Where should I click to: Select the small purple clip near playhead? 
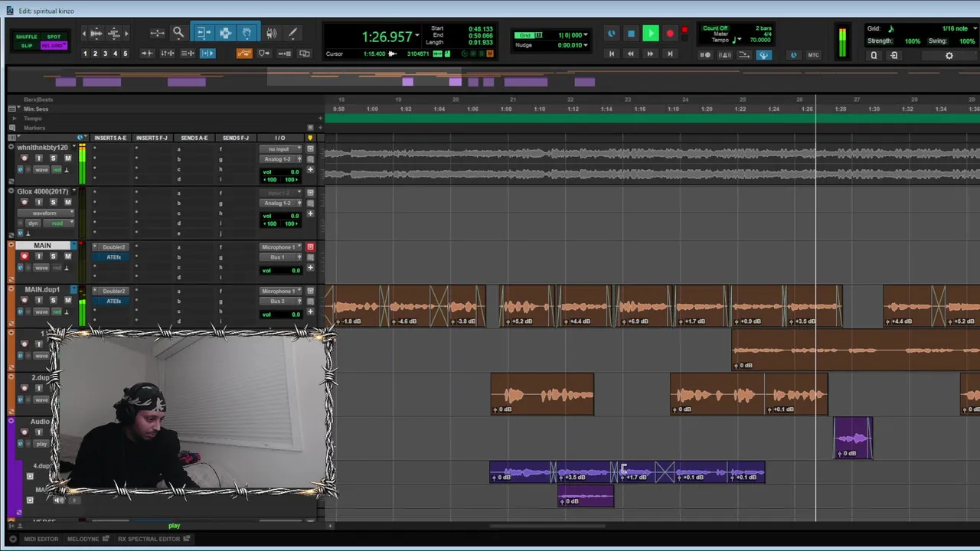(853, 439)
